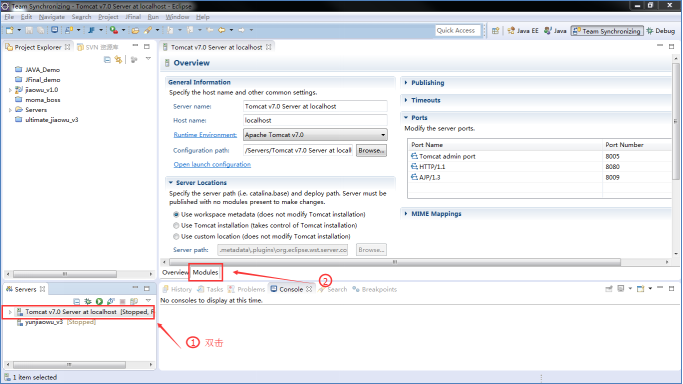Switch to the Tasks tab
683x384 pixels.
click(x=210, y=289)
